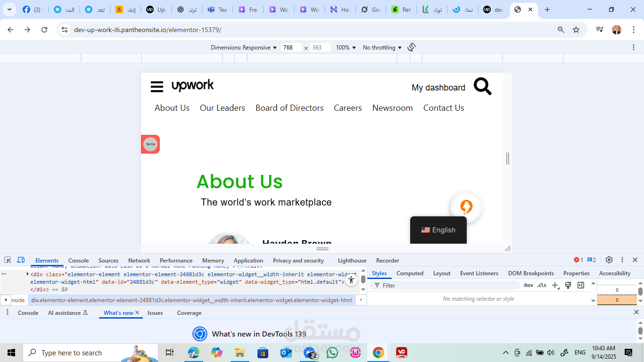Open My dashboard link

[x=438, y=88]
